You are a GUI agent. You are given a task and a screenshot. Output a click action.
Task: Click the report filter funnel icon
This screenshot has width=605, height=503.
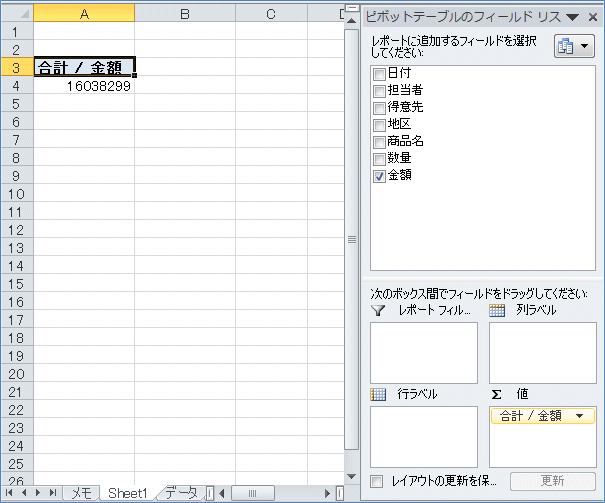point(378,310)
